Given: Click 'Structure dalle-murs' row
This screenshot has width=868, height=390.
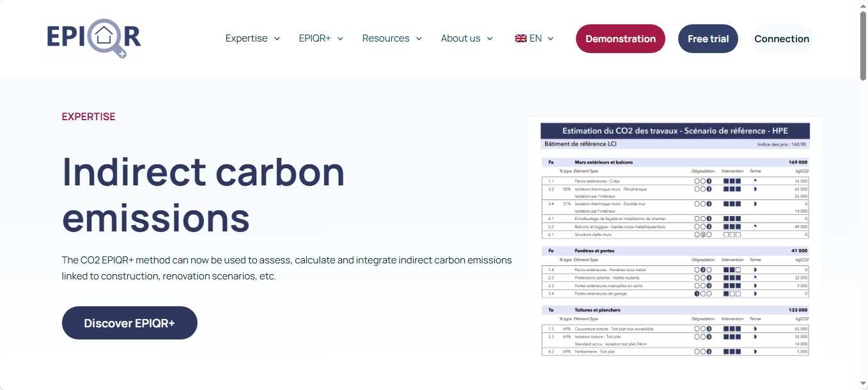Looking at the screenshot, I should (675, 235).
